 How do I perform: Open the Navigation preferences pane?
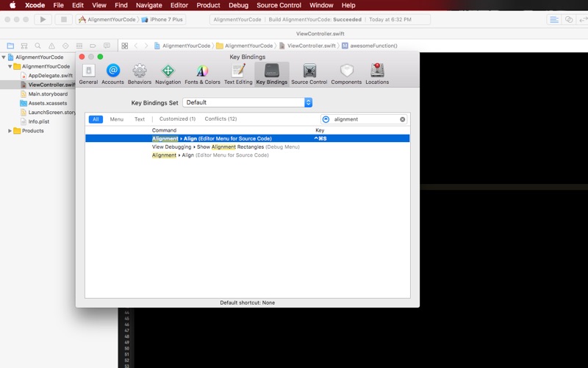click(x=168, y=74)
